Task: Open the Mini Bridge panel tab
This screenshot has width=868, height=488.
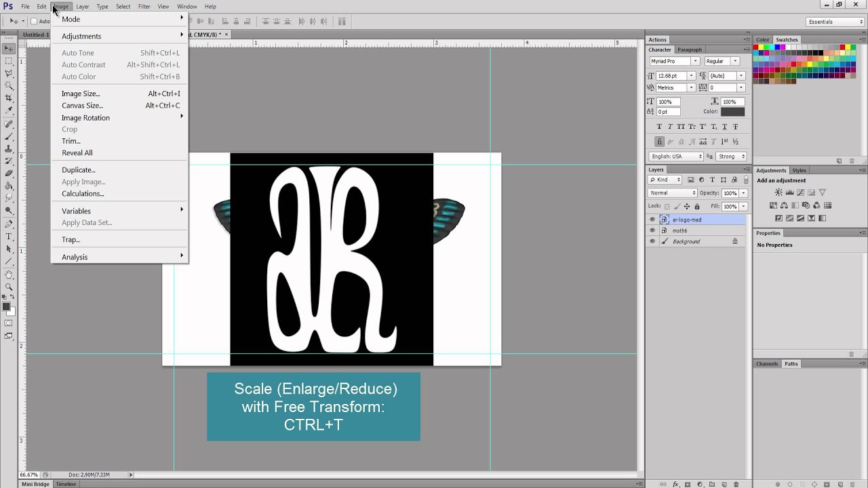Action: (x=35, y=484)
